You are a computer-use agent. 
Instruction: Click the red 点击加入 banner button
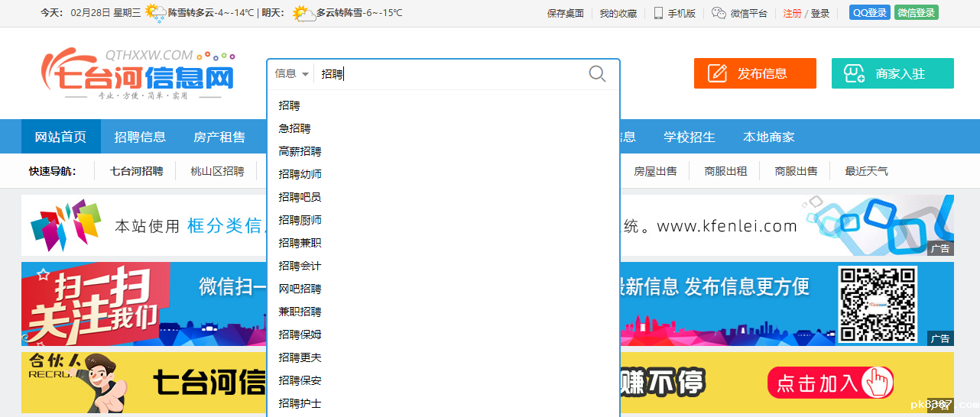[830, 383]
